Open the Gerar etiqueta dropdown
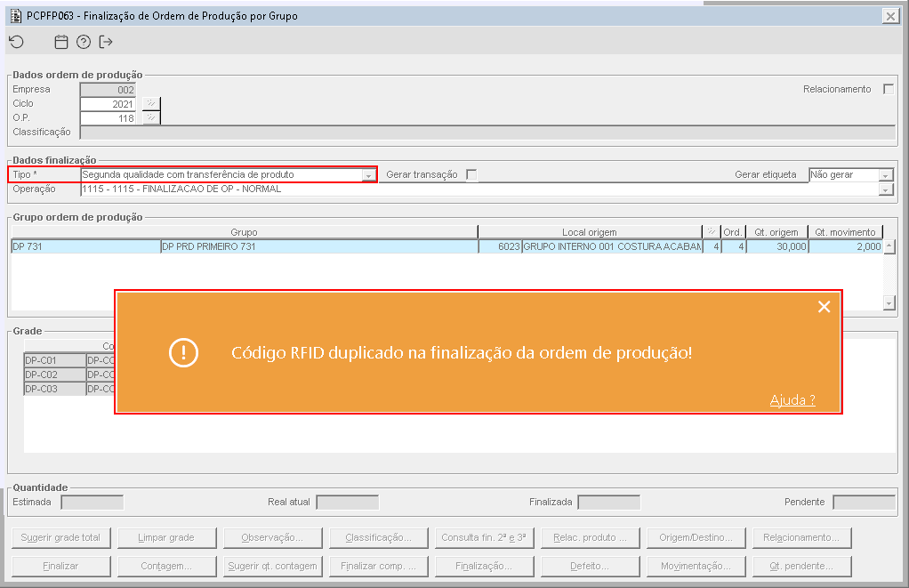The width and height of the screenshot is (909, 588). [885, 175]
